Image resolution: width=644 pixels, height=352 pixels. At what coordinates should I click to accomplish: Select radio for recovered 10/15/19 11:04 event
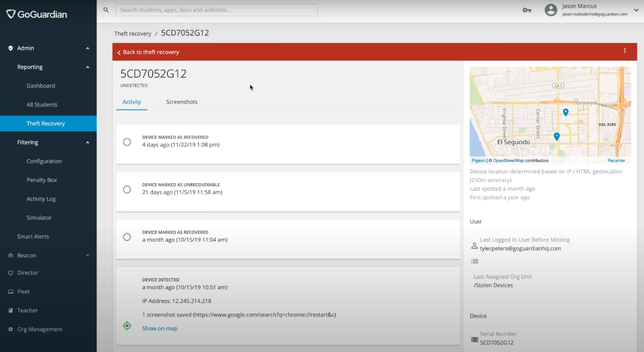[x=127, y=237]
